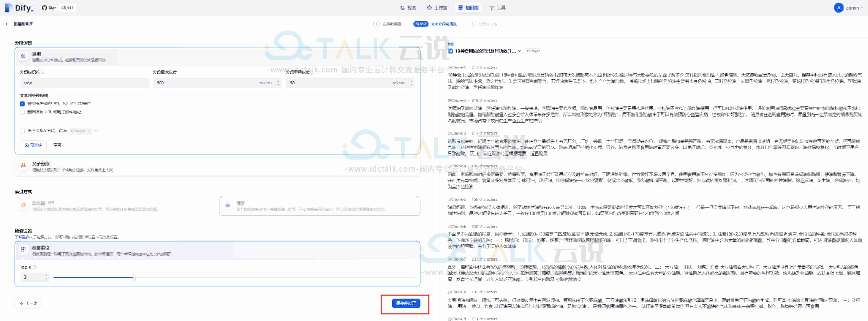Click the 预览块 preview button
Image resolution: width=868 pixels, height=321 pixels.
(x=33, y=145)
